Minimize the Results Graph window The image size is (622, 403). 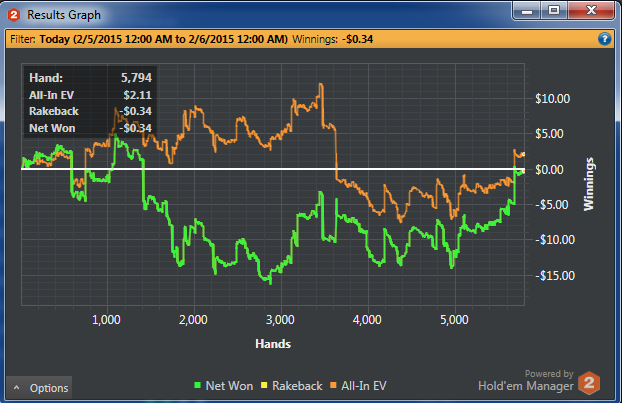527,11
